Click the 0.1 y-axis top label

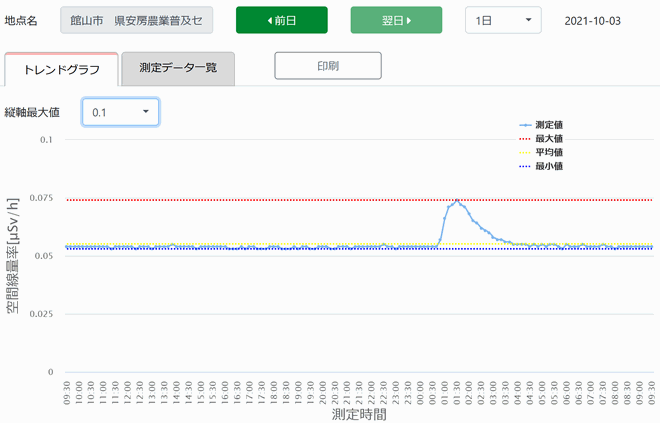tap(46, 140)
